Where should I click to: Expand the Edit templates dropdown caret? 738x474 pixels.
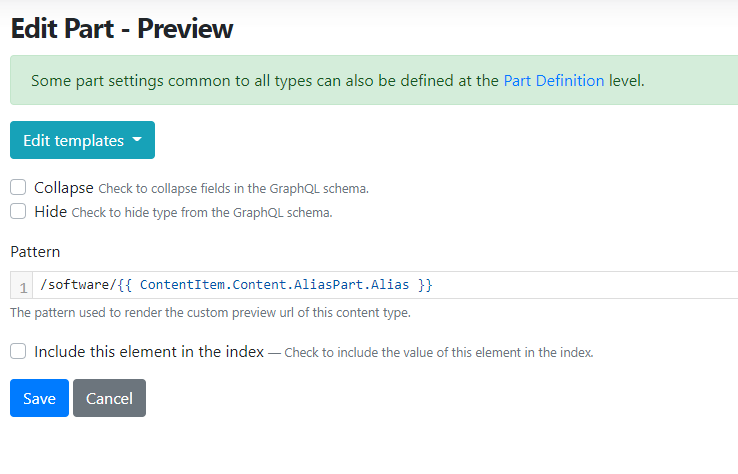pos(137,139)
